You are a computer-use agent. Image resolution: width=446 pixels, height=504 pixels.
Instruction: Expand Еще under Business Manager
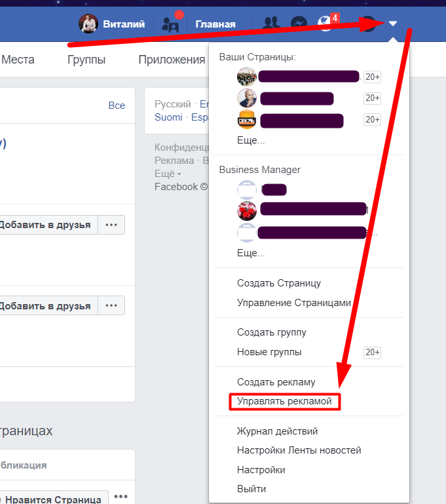251,253
